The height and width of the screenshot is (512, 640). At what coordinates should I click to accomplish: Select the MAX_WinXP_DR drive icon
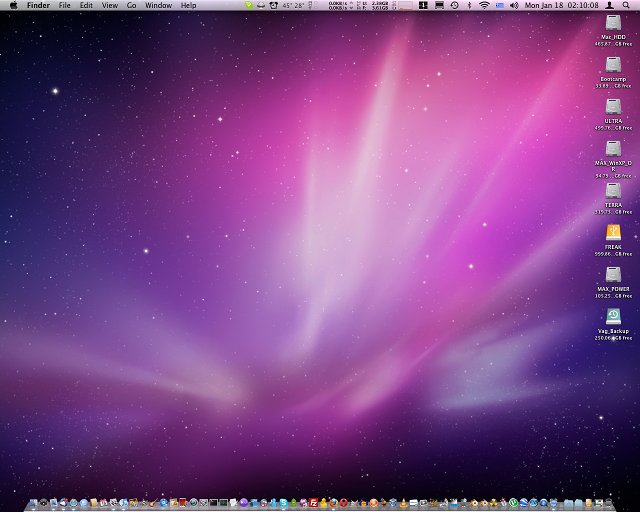coord(613,149)
